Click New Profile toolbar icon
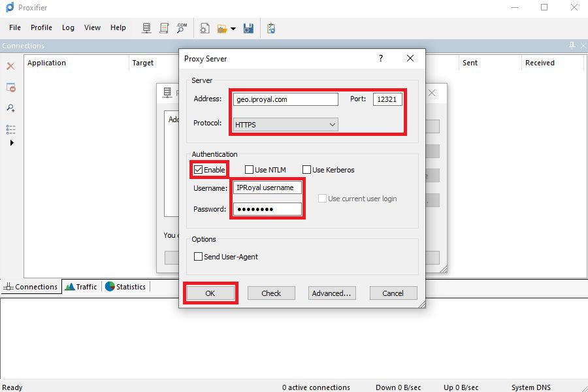Image resolution: width=588 pixels, height=392 pixels. click(204, 29)
